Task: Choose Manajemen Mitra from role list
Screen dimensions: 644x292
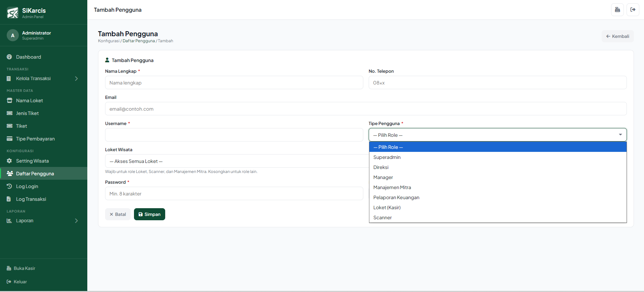Action: point(498,187)
